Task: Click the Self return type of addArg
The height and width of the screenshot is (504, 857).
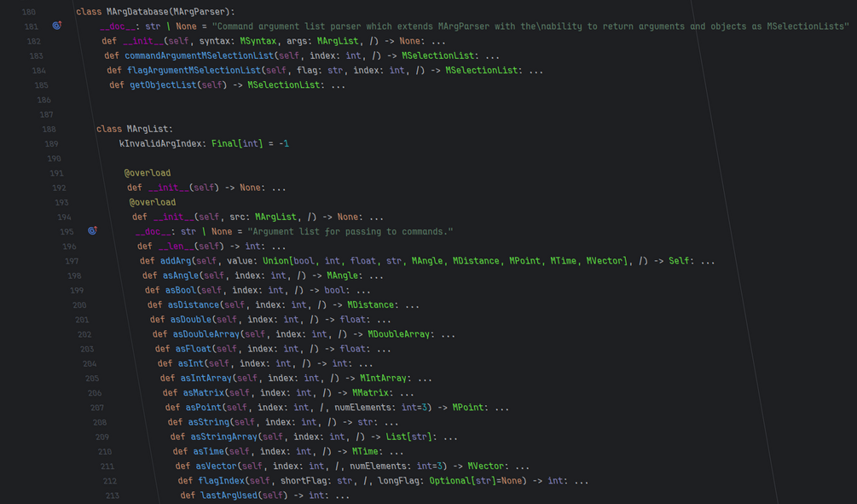Action: 679,261
